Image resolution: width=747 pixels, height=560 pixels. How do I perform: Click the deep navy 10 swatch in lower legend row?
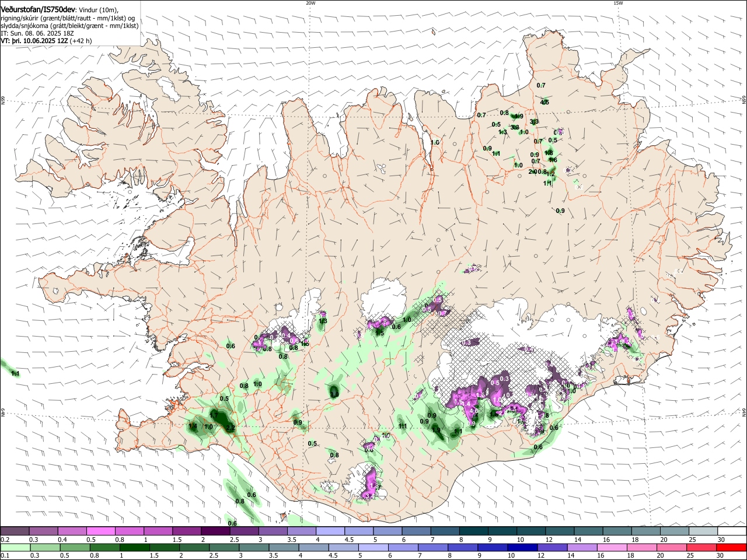521,547
